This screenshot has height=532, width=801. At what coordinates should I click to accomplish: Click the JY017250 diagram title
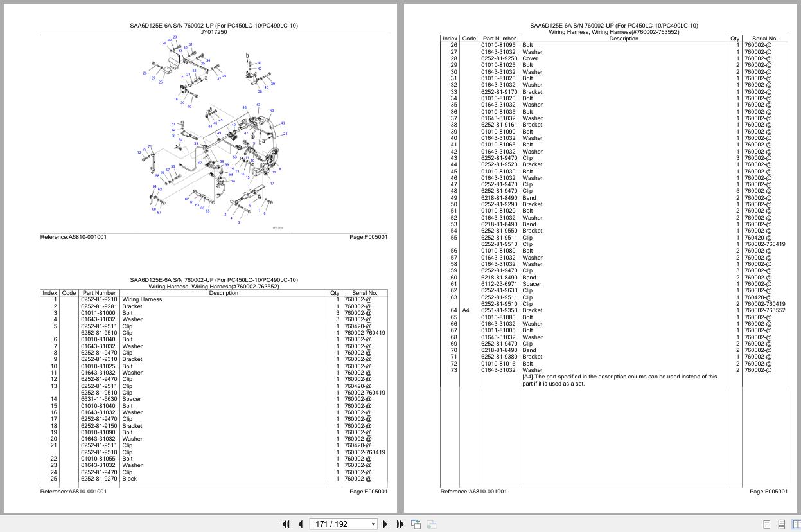(x=214, y=32)
